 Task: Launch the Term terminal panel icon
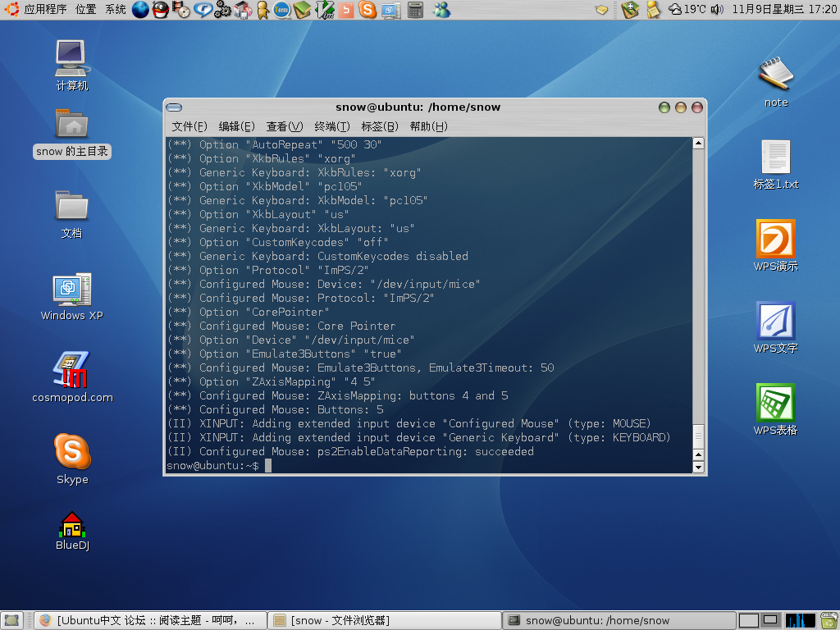[282, 9]
